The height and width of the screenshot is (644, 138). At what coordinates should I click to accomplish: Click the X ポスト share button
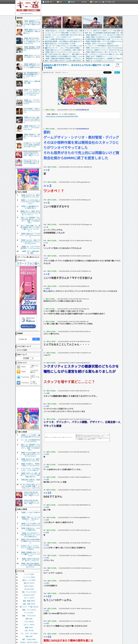click(107, 72)
